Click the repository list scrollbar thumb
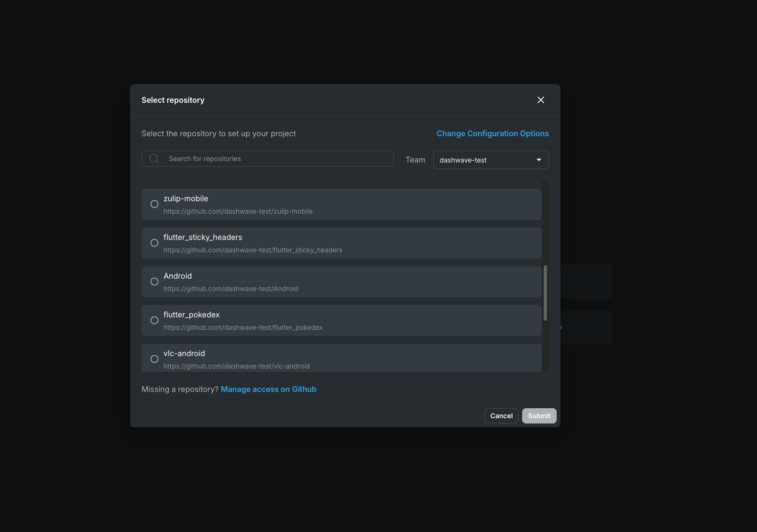 coord(545,293)
